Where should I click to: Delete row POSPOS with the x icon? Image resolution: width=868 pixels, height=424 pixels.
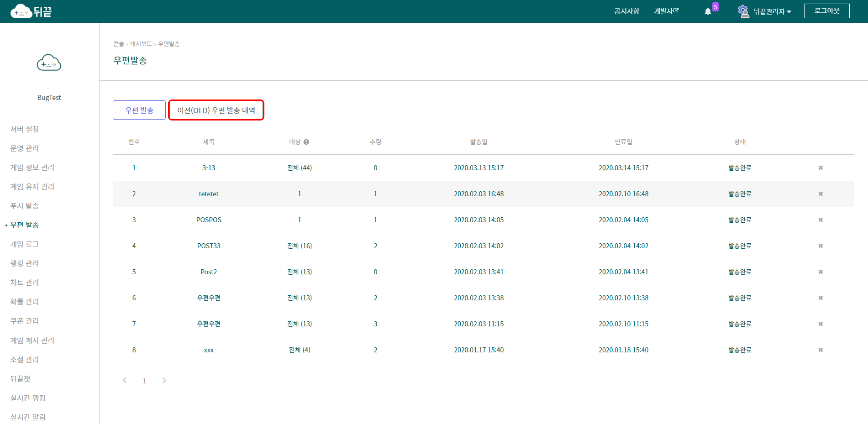pos(821,220)
